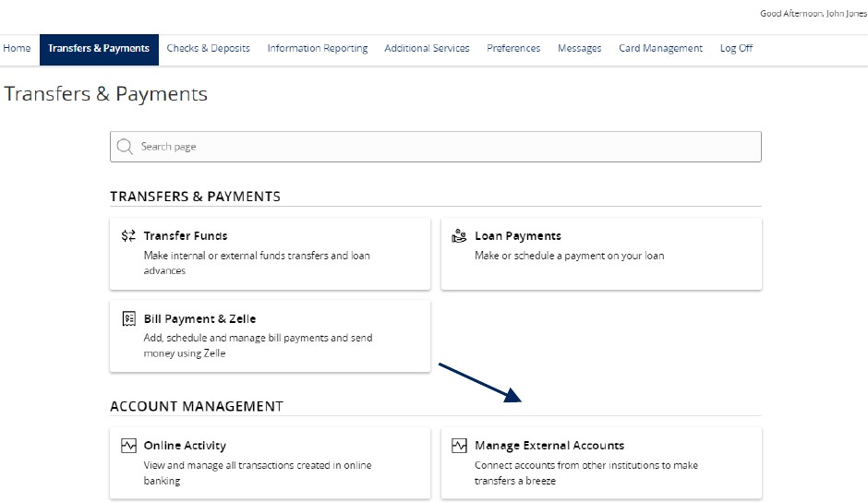Open Bill Payment & Zelle card title
This screenshot has height=502, width=868.
199,318
